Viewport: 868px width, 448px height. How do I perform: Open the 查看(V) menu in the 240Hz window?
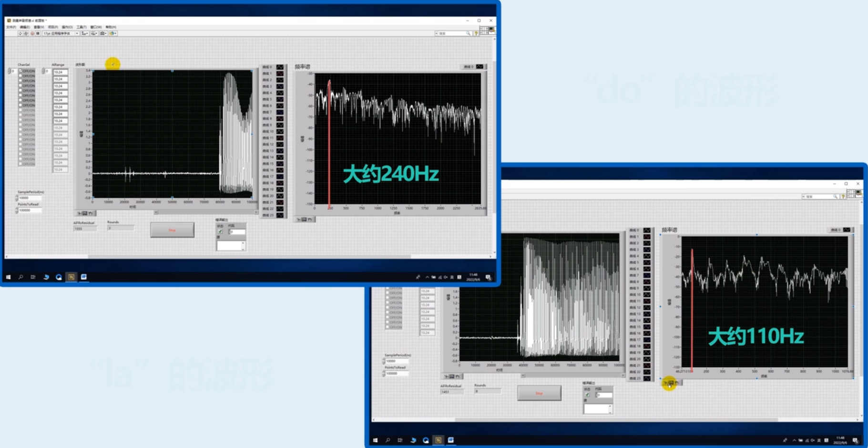(x=39, y=27)
